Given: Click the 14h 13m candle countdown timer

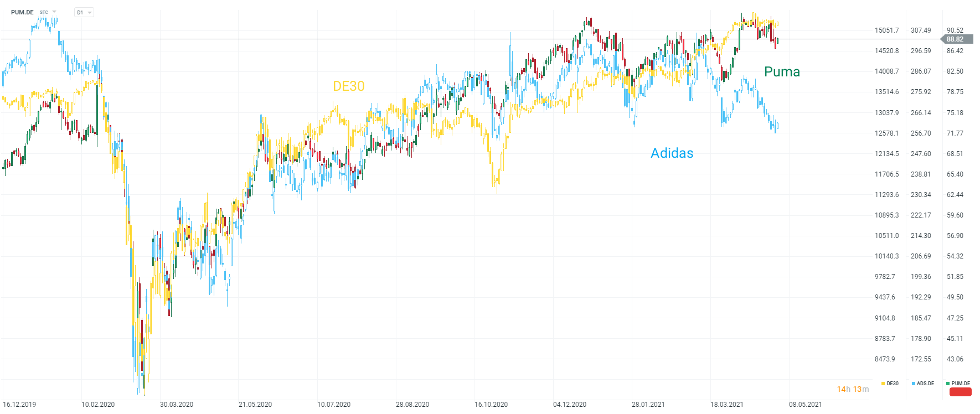Looking at the screenshot, I should coord(852,389).
